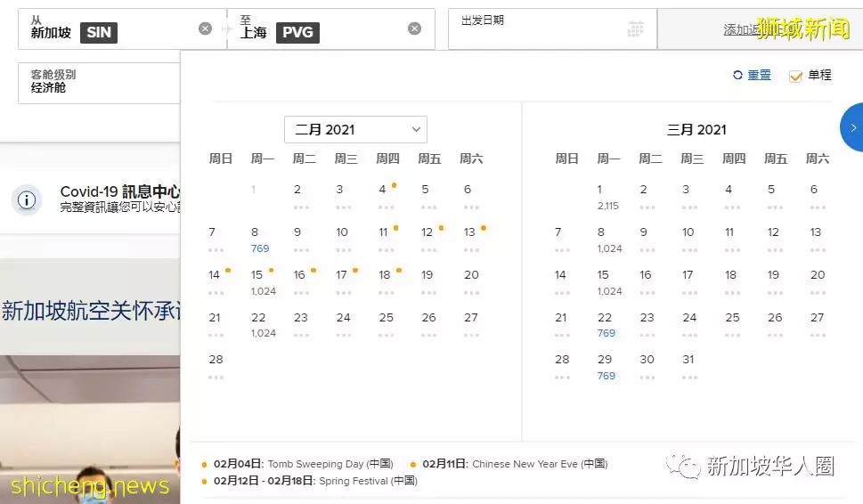Select March 2 in calendar
The image size is (863, 504).
647,197
